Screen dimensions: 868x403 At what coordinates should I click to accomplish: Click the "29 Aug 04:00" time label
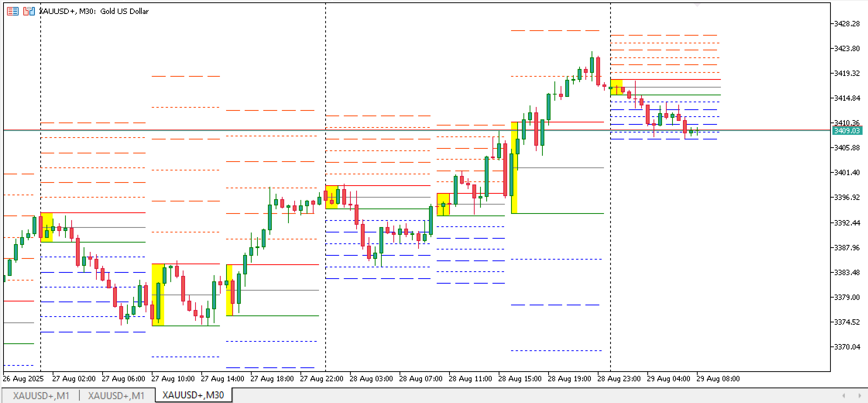[x=668, y=379]
